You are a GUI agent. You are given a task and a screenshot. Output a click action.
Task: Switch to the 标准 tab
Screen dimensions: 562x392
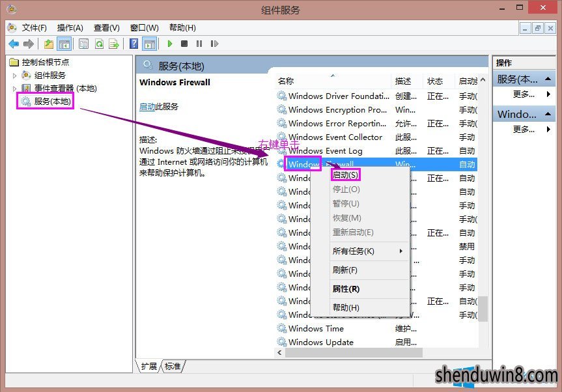click(x=173, y=366)
